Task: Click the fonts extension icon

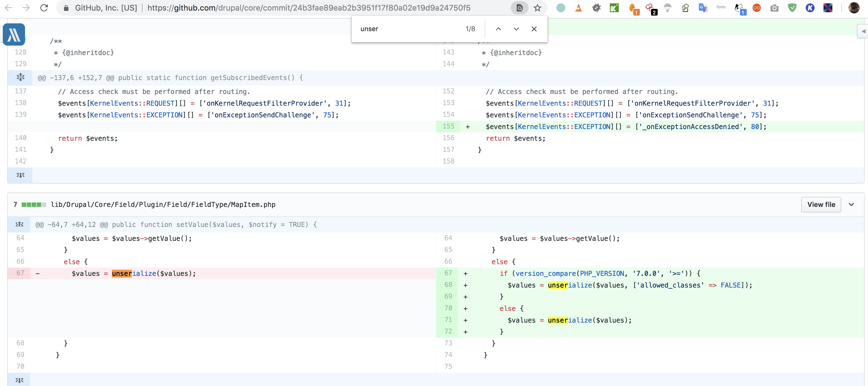Action: (x=721, y=7)
